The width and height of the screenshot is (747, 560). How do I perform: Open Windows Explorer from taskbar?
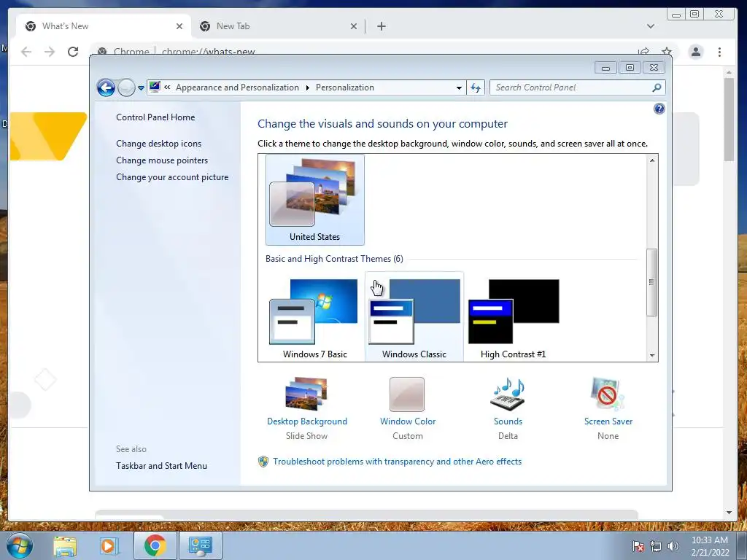click(x=65, y=545)
